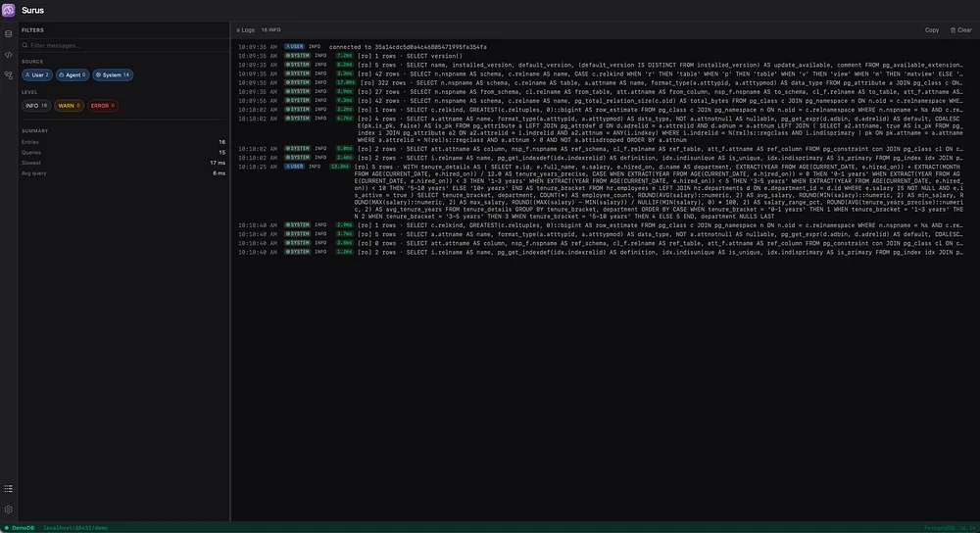
Task: Open the database view in sidebar
Action: [x=8, y=33]
